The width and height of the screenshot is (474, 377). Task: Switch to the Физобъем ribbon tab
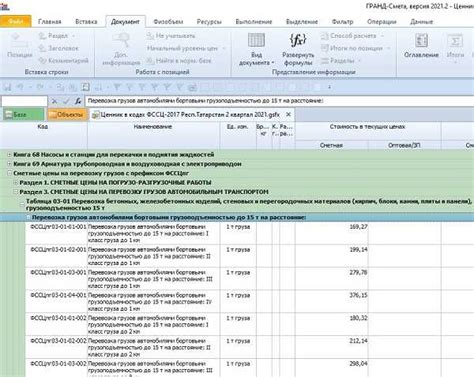(x=168, y=22)
